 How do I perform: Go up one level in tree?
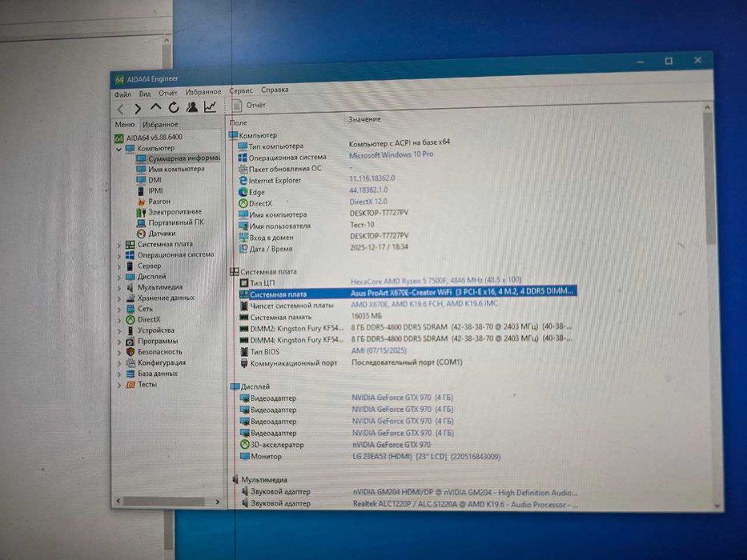pyautogui.click(x=155, y=108)
